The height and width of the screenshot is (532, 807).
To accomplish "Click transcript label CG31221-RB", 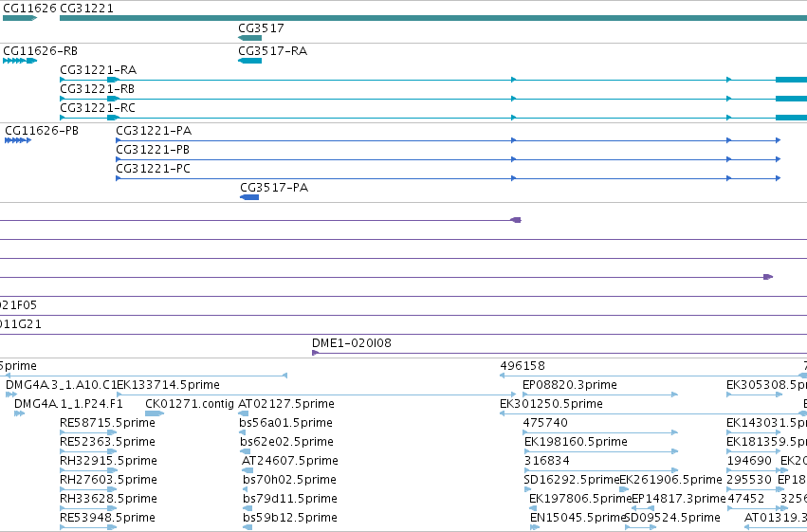I will tap(98, 88).
